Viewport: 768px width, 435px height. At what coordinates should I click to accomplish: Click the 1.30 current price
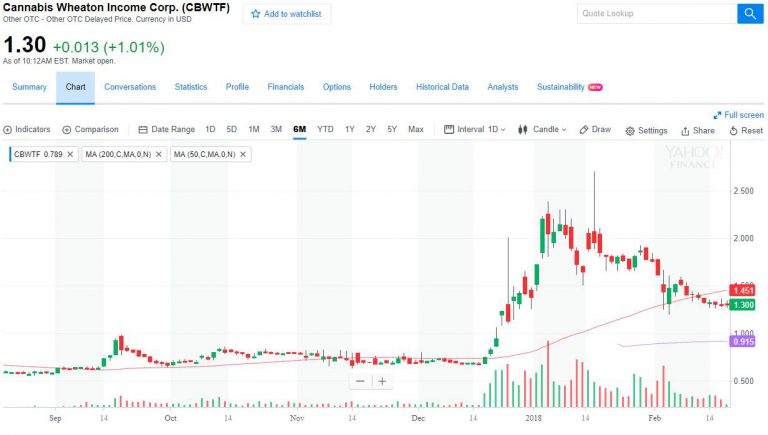[x=24, y=45]
